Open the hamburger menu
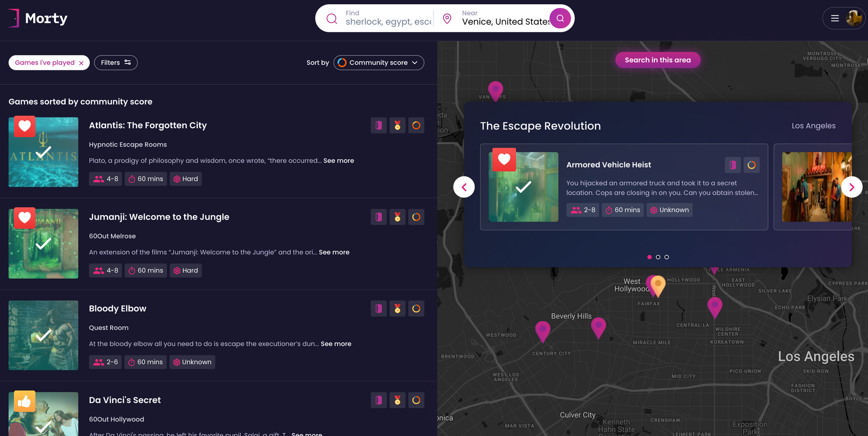The height and width of the screenshot is (436, 868). coord(835,18)
